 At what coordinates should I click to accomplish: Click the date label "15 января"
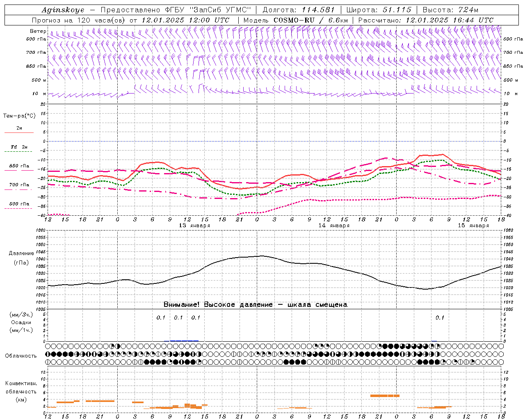[x=473, y=226]
